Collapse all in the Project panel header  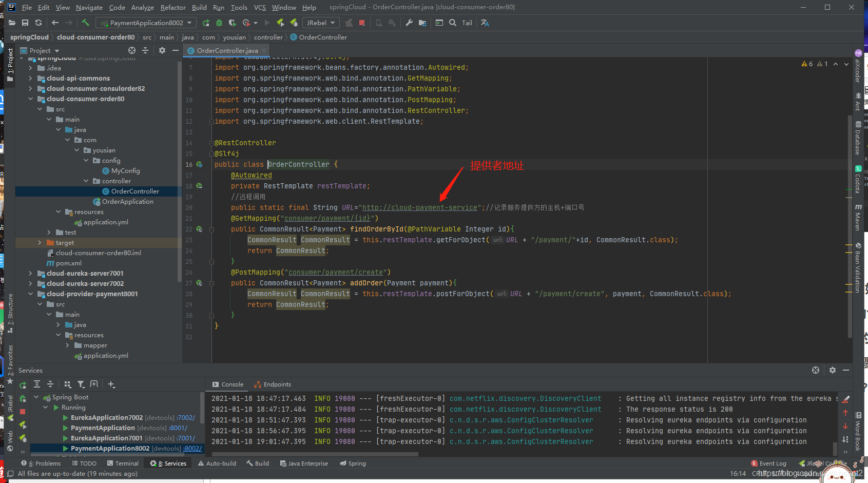pos(145,50)
